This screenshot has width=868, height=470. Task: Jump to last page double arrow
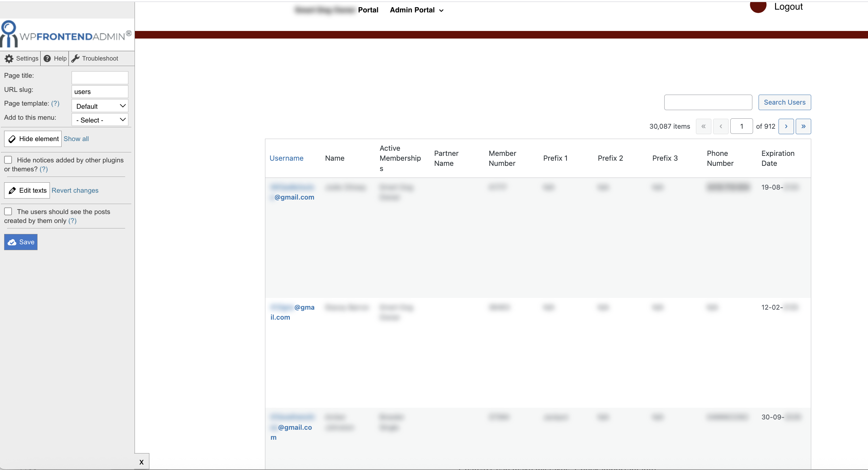(803, 127)
